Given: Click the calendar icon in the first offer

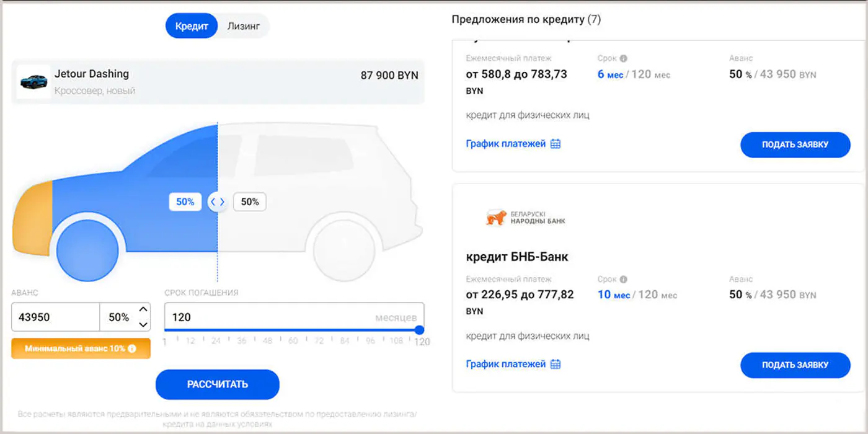Looking at the screenshot, I should click(x=556, y=144).
